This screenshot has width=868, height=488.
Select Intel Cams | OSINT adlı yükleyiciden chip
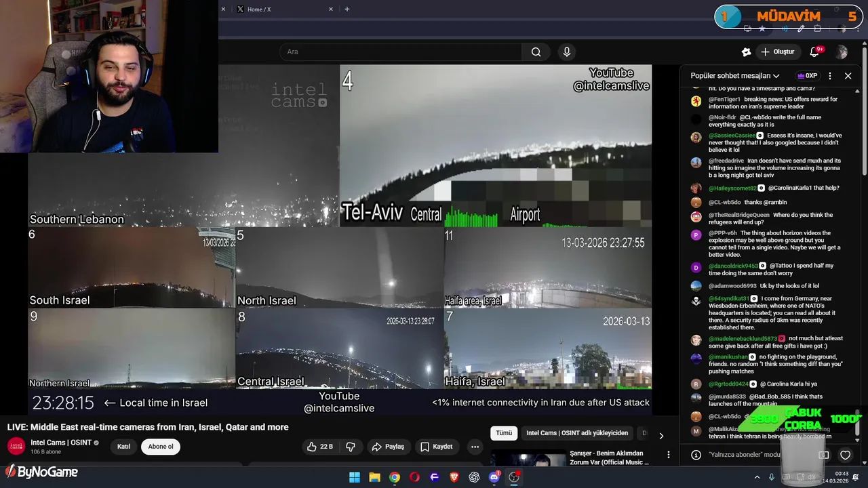[577, 433]
